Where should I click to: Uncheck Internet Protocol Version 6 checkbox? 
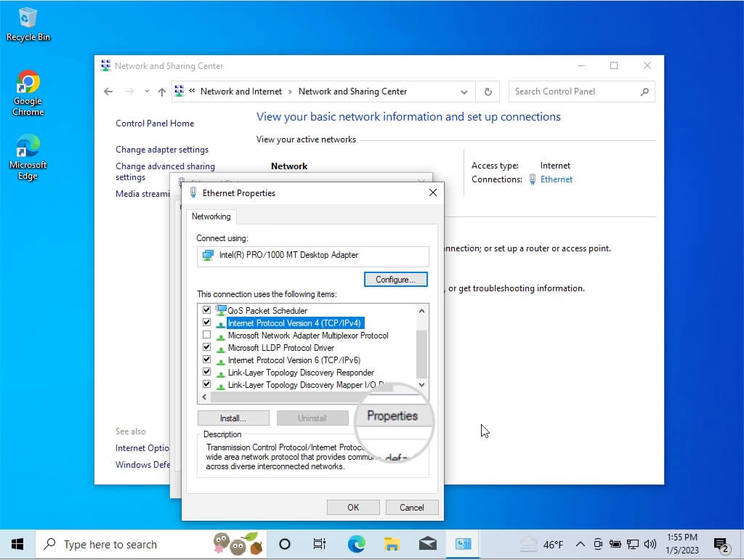[206, 360]
